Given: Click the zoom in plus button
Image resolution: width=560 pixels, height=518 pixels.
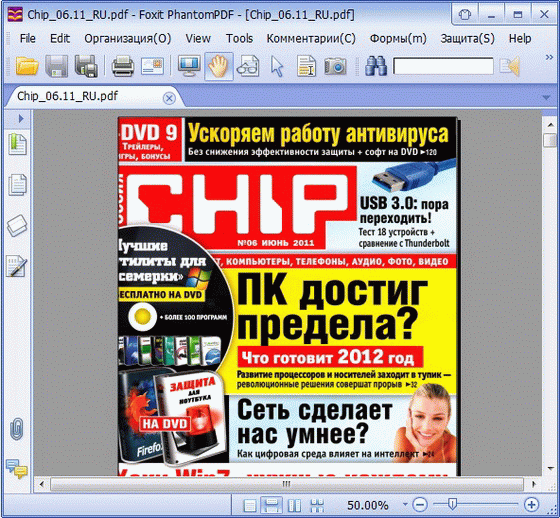Looking at the screenshot, I should tap(531, 505).
